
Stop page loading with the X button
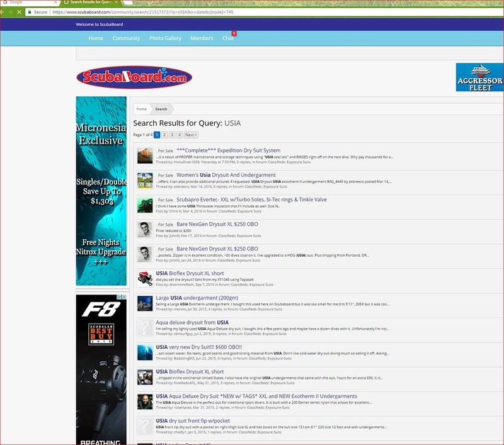(19, 12)
